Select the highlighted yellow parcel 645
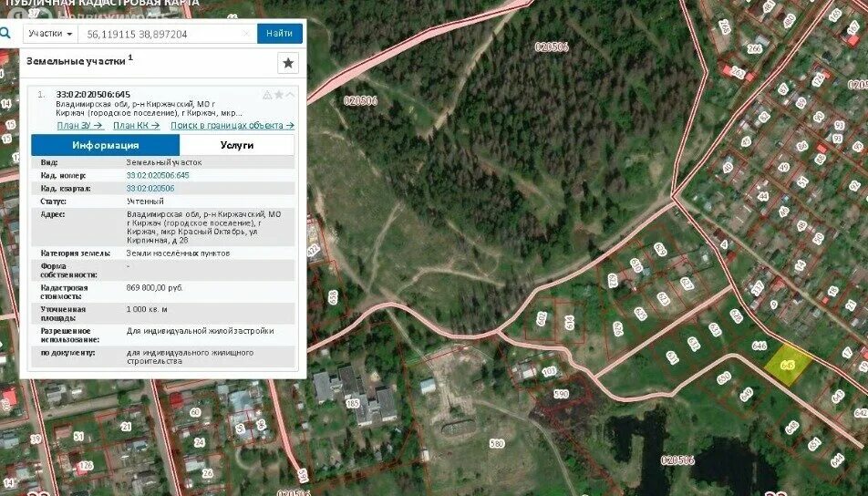The image size is (868, 496). pos(789,365)
